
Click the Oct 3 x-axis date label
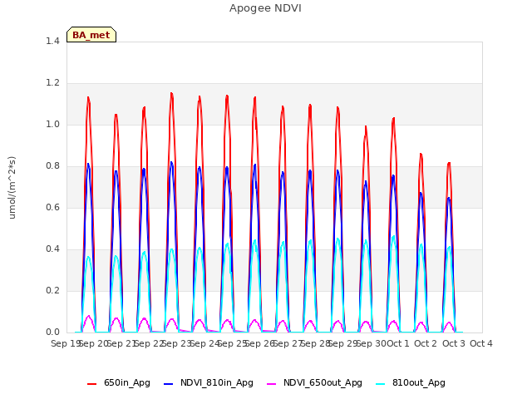[454, 343]
